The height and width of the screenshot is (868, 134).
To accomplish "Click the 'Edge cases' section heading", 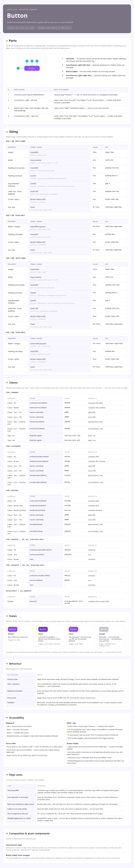I will tap(16, 775).
